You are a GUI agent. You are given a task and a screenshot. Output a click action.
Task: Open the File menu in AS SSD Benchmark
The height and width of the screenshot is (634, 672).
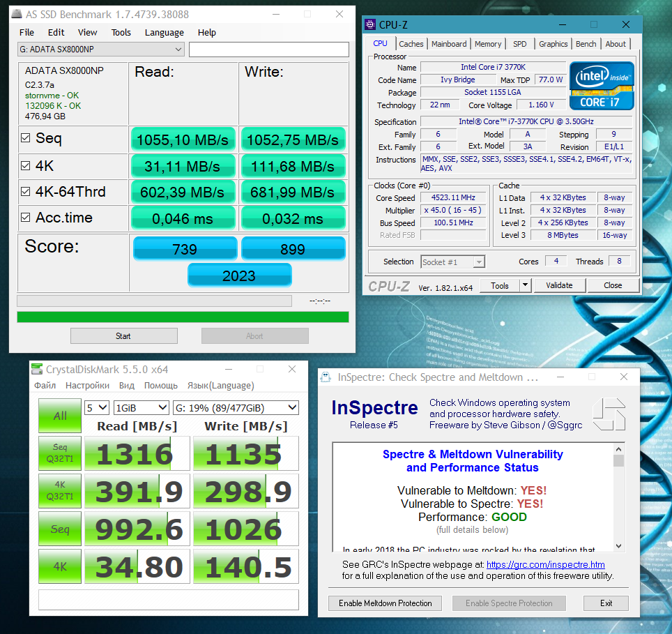coord(26,33)
